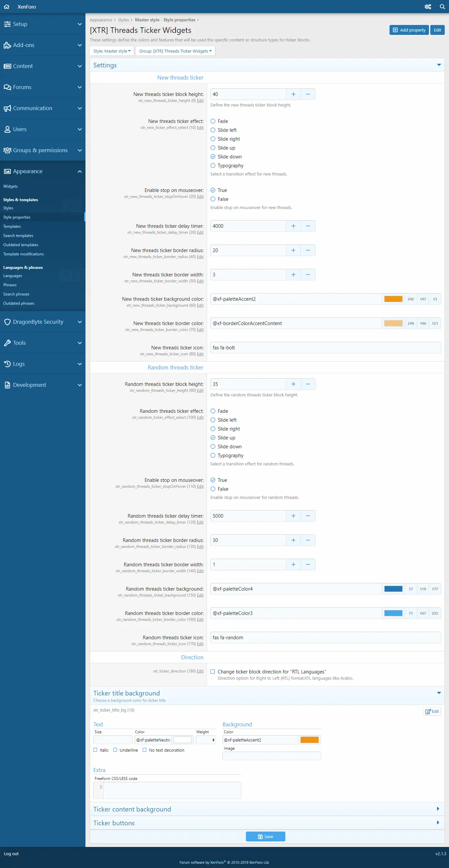
Task: Click the Add property button
Action: (x=409, y=30)
